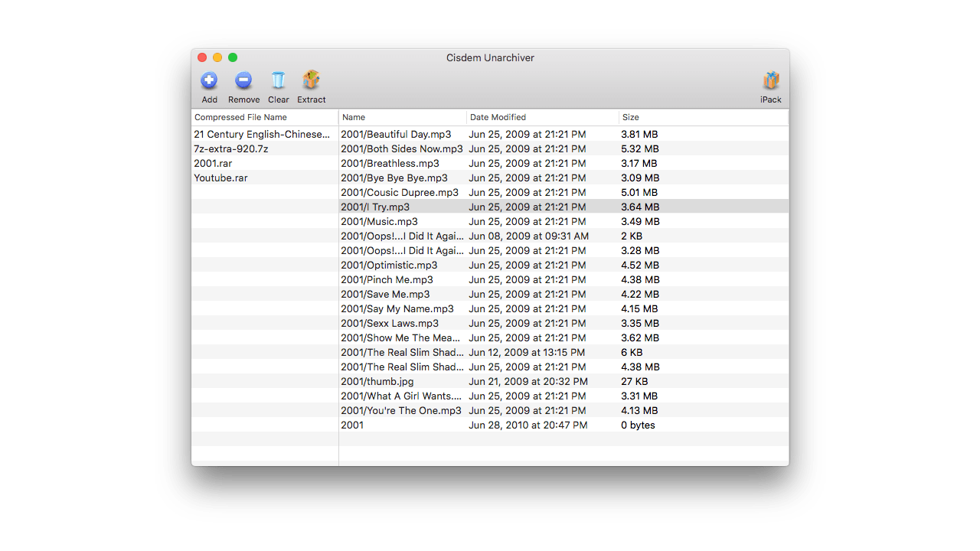Select 2001/Save Me.mp3 file
This screenshot has width=980, height=551.
pos(563,294)
